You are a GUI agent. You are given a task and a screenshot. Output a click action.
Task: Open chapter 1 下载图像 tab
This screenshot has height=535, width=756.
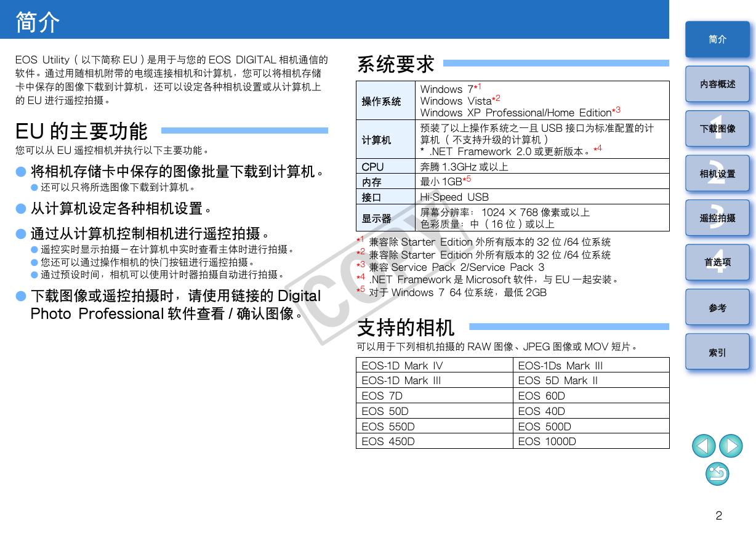pyautogui.click(x=717, y=128)
